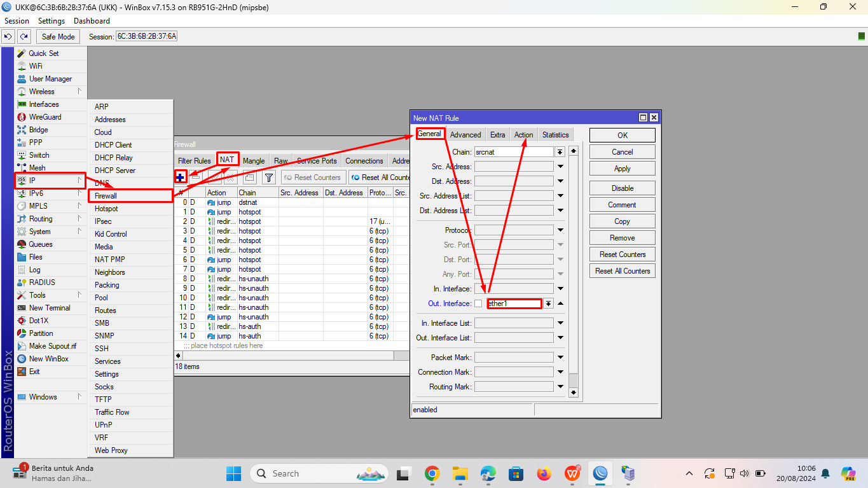The width and height of the screenshot is (868, 488).
Task: Click the Exit icon in sidebar
Action: (22, 372)
